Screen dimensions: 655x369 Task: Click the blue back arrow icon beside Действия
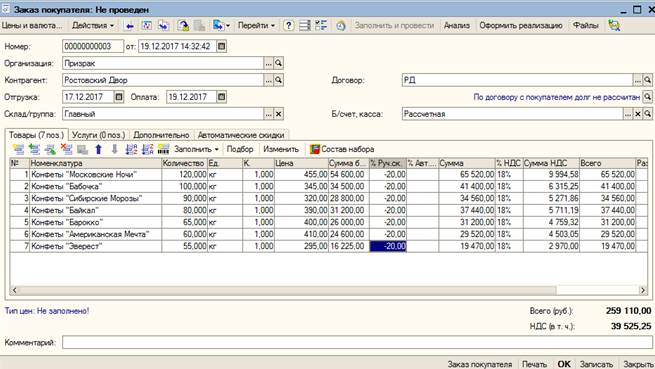(130, 25)
